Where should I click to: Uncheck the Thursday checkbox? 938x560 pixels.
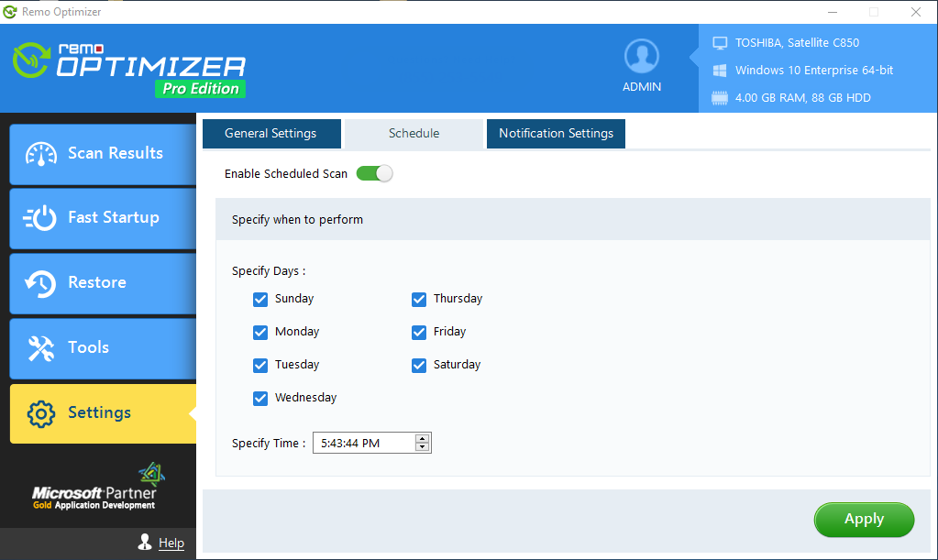click(x=419, y=299)
